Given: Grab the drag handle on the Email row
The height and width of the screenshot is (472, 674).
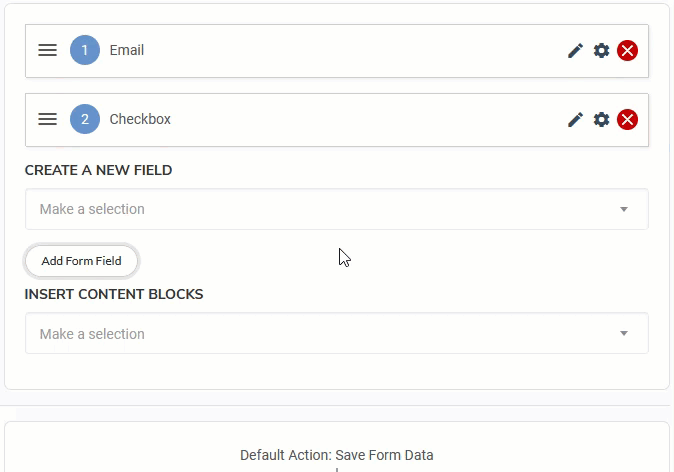Looking at the screenshot, I should (x=47, y=50).
